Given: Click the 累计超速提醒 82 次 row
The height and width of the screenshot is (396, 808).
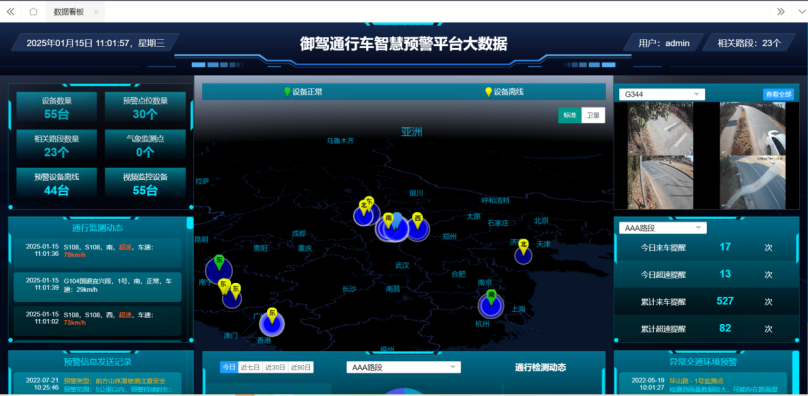Looking at the screenshot, I should tap(706, 328).
